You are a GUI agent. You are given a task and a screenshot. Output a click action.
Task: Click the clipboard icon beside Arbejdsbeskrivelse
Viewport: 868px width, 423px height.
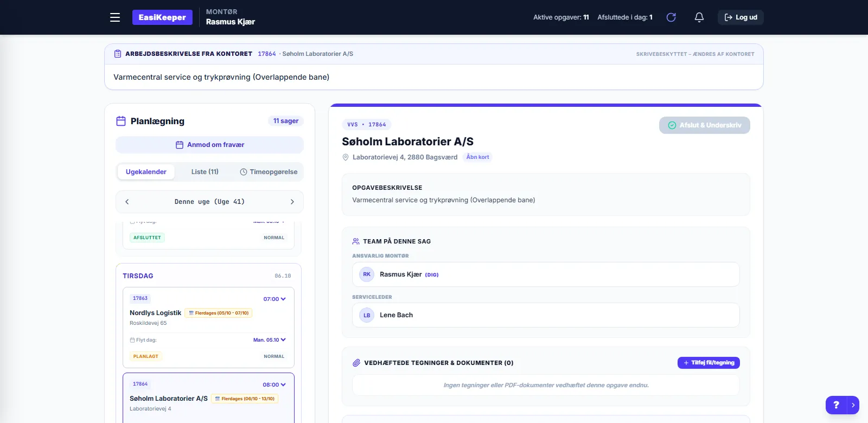118,54
